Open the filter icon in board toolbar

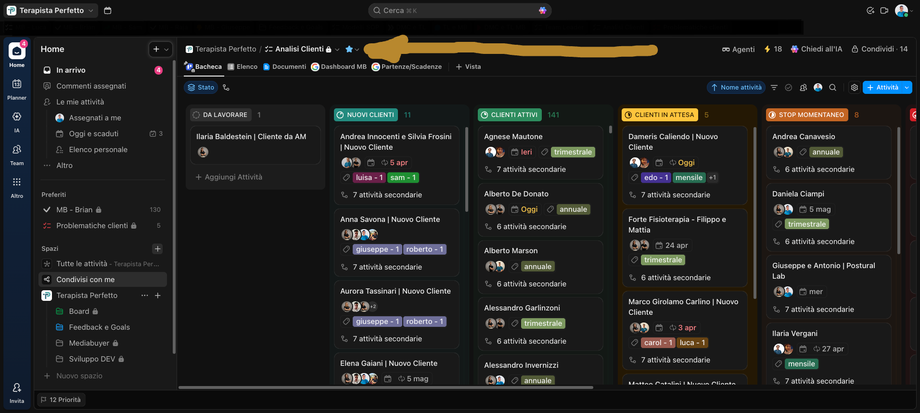[x=774, y=87]
